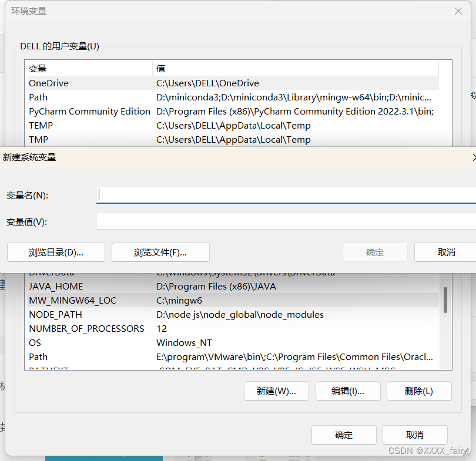Click 新建(W)... to add system variable
Viewport: 476px width, 461px height.
pyautogui.click(x=276, y=391)
